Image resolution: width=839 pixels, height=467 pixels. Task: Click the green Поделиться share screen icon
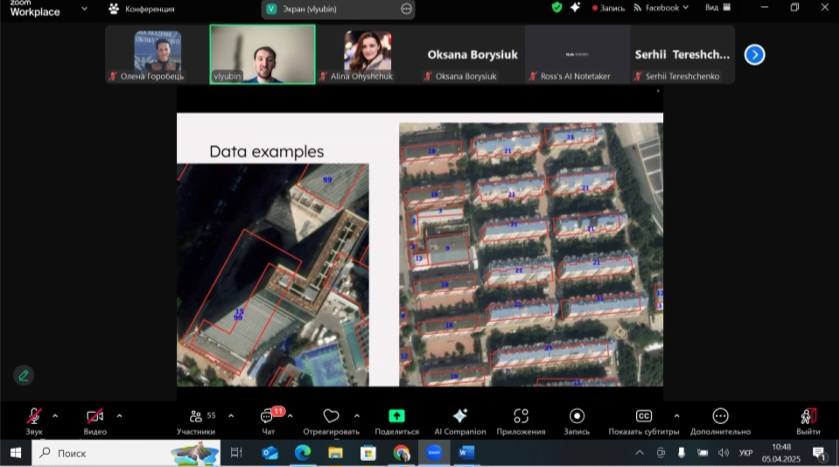396,416
